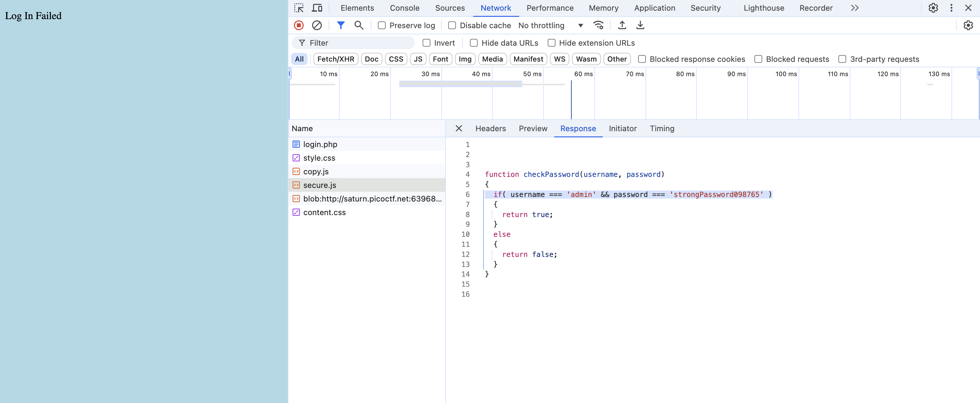Select the Name column header
The height and width of the screenshot is (403, 980).
(x=367, y=129)
